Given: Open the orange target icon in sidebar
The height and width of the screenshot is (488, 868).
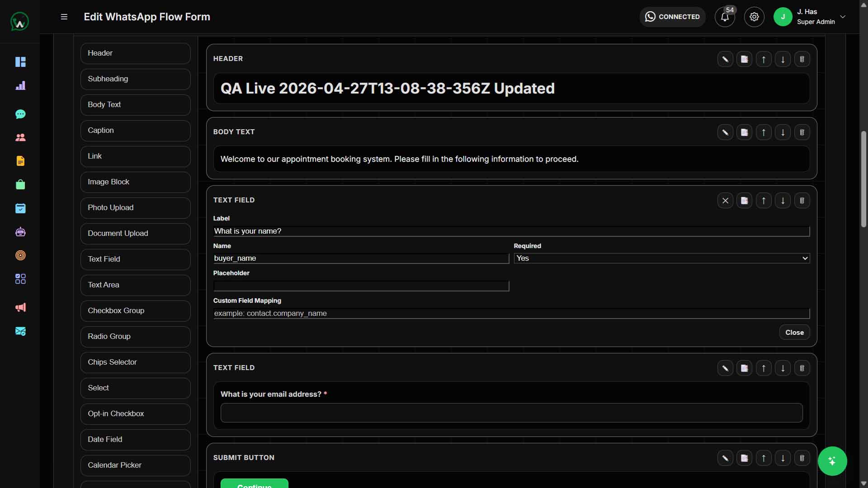Looking at the screenshot, I should click(20, 255).
